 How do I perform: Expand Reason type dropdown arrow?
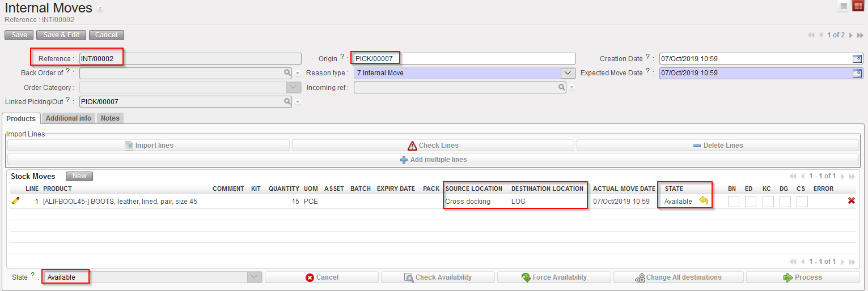click(568, 73)
